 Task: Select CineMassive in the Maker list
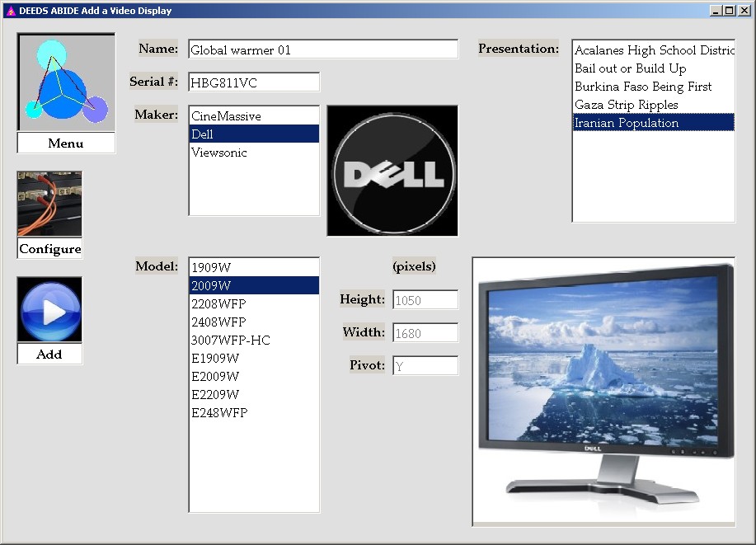pyautogui.click(x=226, y=116)
